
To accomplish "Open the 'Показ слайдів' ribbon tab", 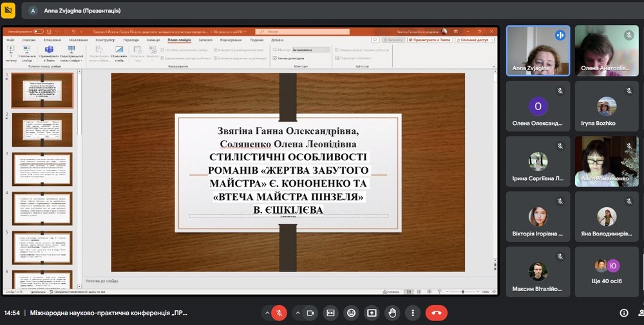I will (178, 39).
